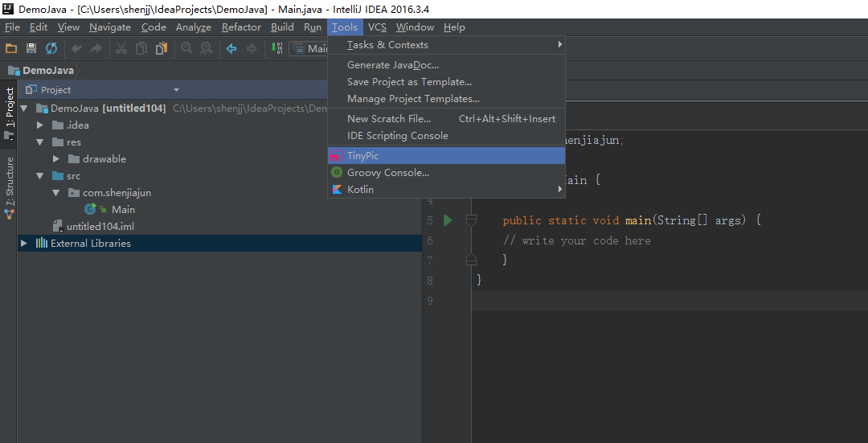868x443 pixels.
Task: Choose Generate JavaDoc... menu item
Action: tap(446, 65)
